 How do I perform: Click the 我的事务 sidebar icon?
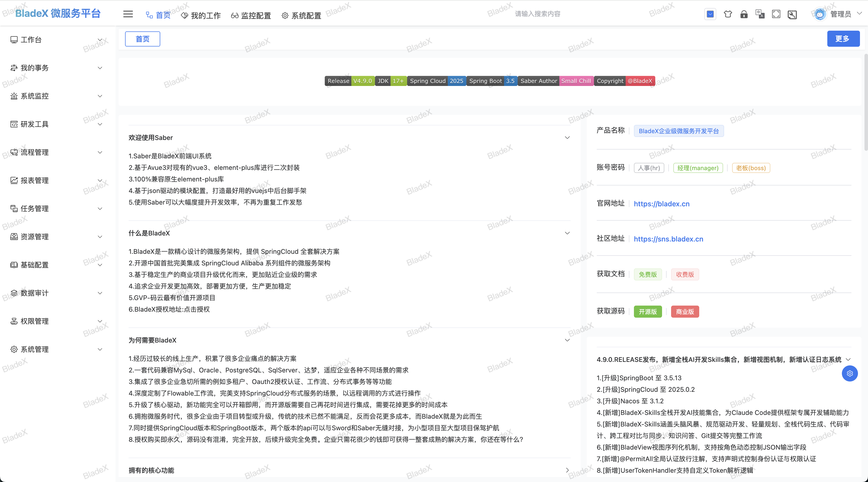pos(14,68)
